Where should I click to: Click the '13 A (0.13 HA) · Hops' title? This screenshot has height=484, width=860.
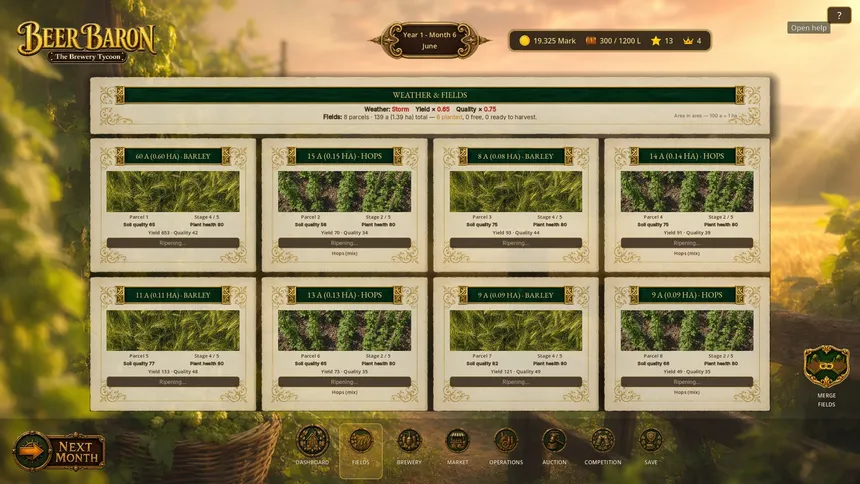pos(344,295)
